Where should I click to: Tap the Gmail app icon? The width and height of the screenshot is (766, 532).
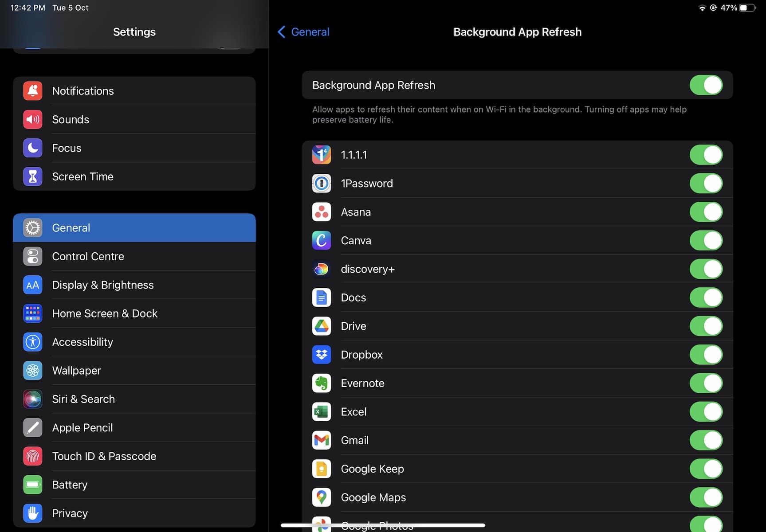pyautogui.click(x=321, y=440)
